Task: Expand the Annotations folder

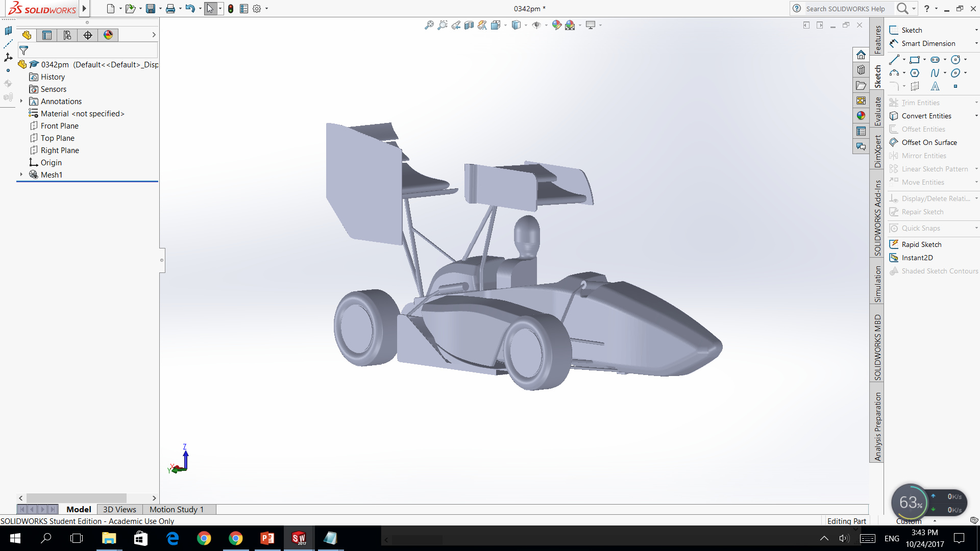Action: pyautogui.click(x=21, y=102)
